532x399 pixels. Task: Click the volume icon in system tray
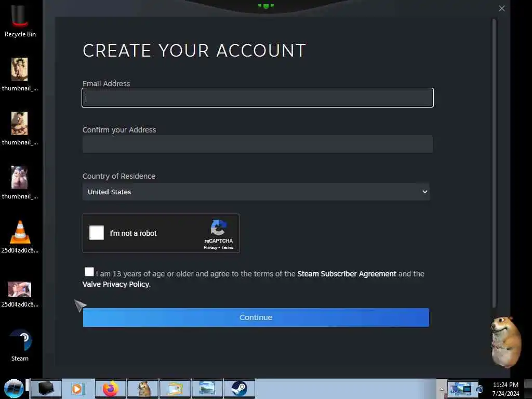(x=480, y=389)
